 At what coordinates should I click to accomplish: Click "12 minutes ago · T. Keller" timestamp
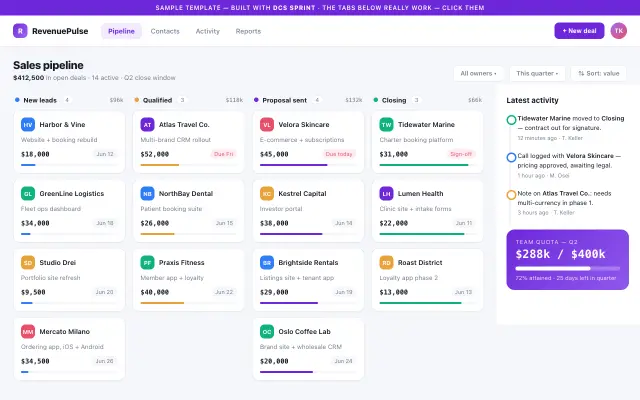550,138
